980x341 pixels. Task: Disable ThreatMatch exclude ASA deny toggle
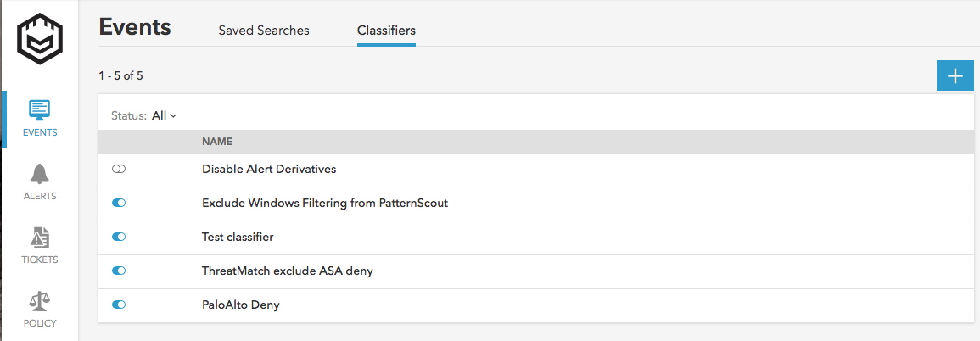point(119,271)
